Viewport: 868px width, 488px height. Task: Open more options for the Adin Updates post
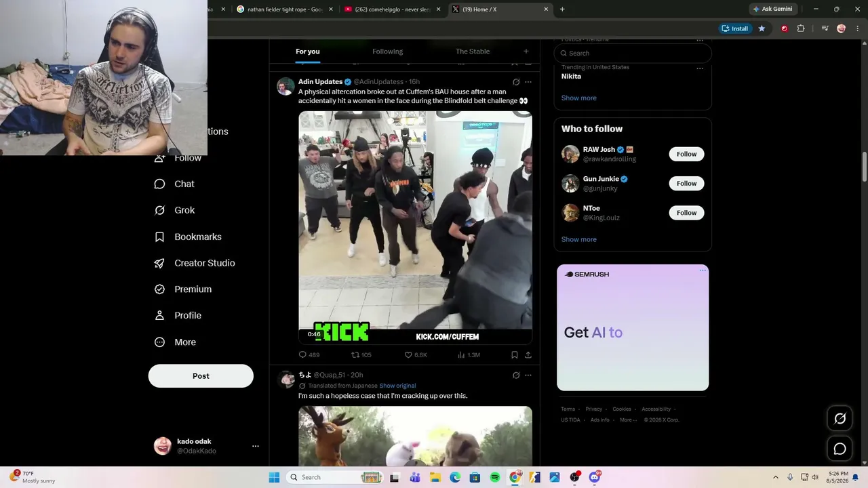pos(528,82)
